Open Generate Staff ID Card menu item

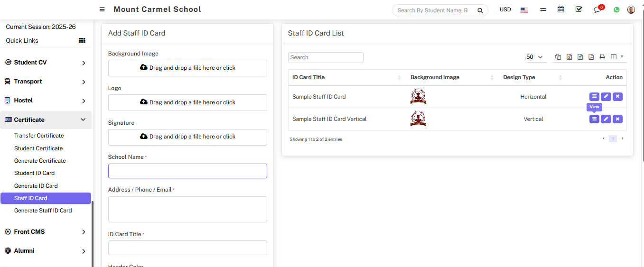pos(43,211)
